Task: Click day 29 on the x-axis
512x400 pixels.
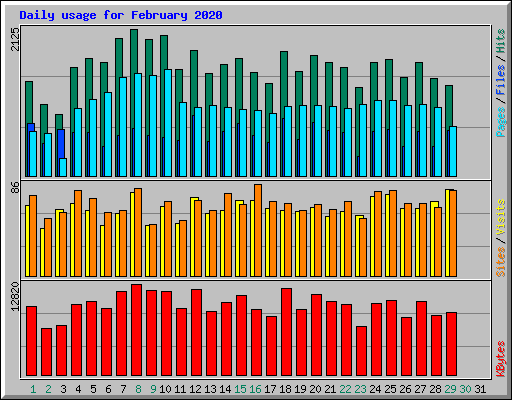Action: 450,389
